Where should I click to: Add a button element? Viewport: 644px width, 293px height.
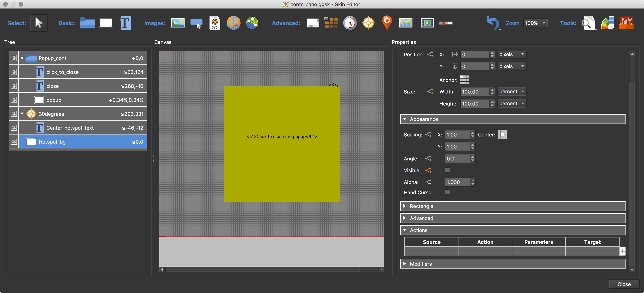pyautogui.click(x=196, y=23)
